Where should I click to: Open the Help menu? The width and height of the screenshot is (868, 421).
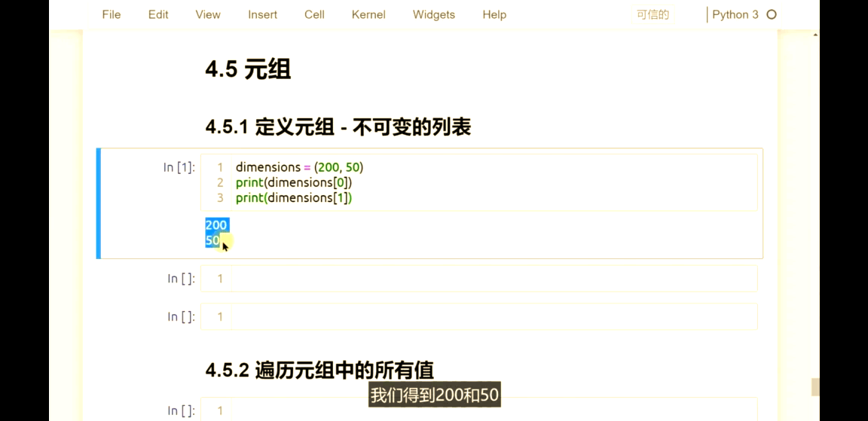click(x=494, y=15)
